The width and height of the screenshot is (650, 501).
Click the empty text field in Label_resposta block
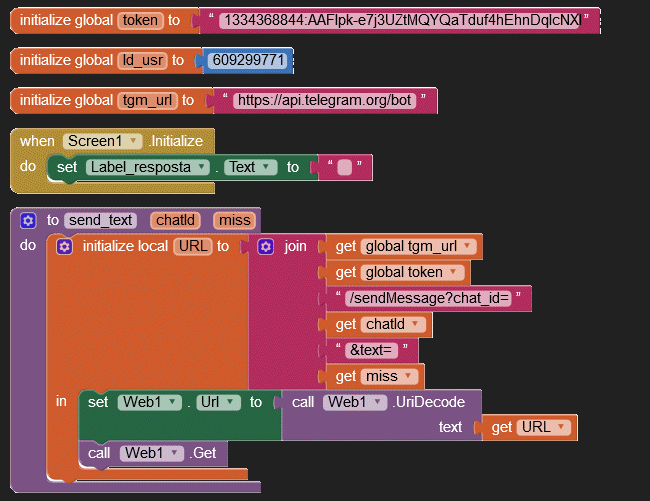pos(344,168)
